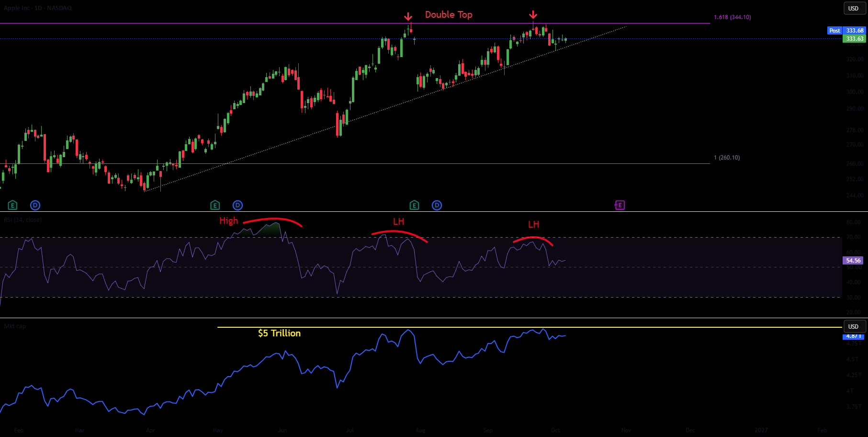Click the 4.5T label on the market cap axis
Screen dimensions: 868x437
[x=852, y=359]
